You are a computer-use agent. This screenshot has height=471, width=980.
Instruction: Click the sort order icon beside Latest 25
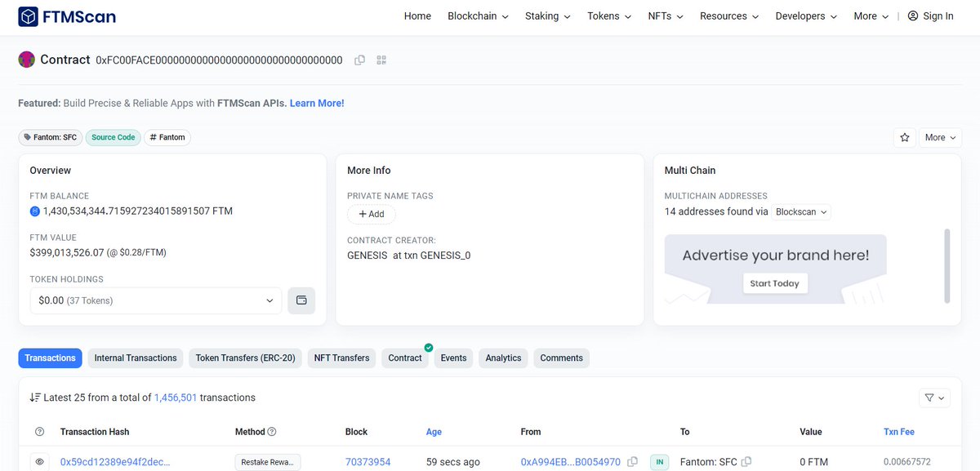35,398
